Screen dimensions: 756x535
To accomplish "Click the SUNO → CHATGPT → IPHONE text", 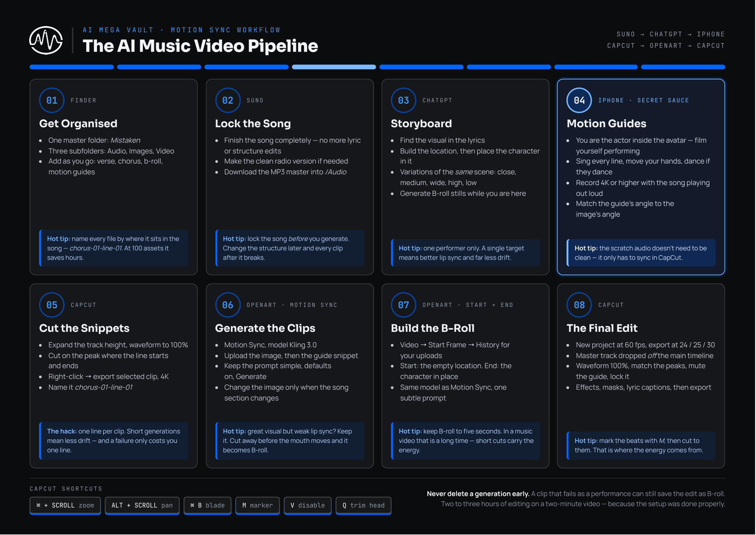I will [x=671, y=34].
